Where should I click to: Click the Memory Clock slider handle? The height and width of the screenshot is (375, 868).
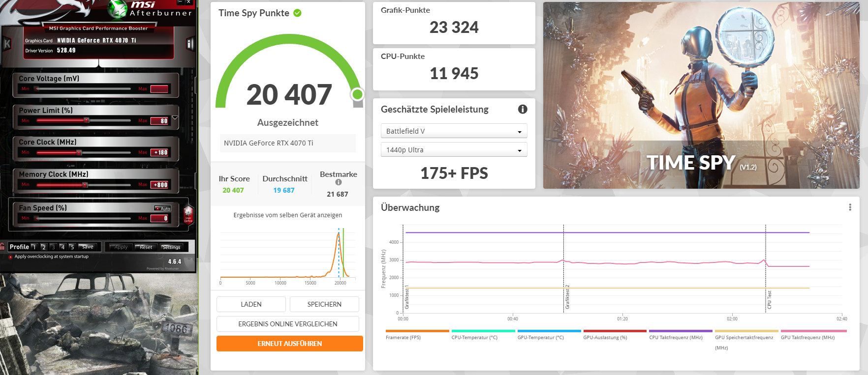click(x=85, y=185)
